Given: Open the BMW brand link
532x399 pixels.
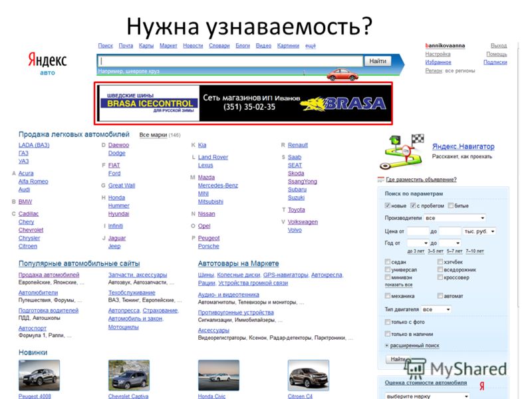Looking at the screenshot, I should pos(25,201).
